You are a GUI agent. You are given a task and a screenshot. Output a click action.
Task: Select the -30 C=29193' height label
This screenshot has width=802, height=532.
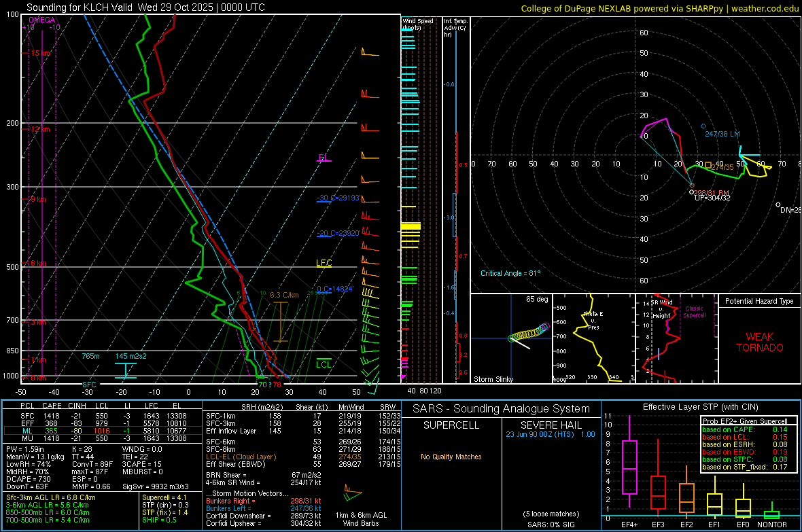coord(338,198)
